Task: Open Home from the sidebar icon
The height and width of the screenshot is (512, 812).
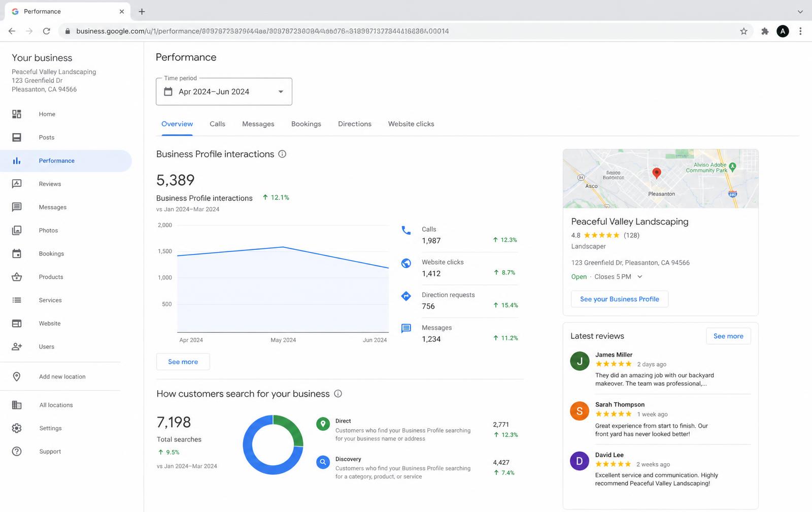Action: click(17, 114)
